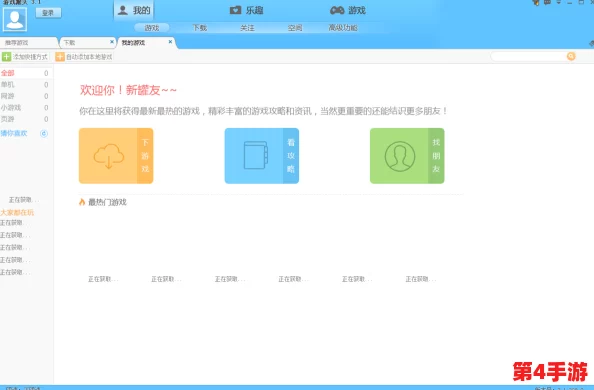Image resolution: width=594 pixels, height=390 pixels.
Task: Click the flame icon beside 最热门游戏
Action: click(82, 202)
